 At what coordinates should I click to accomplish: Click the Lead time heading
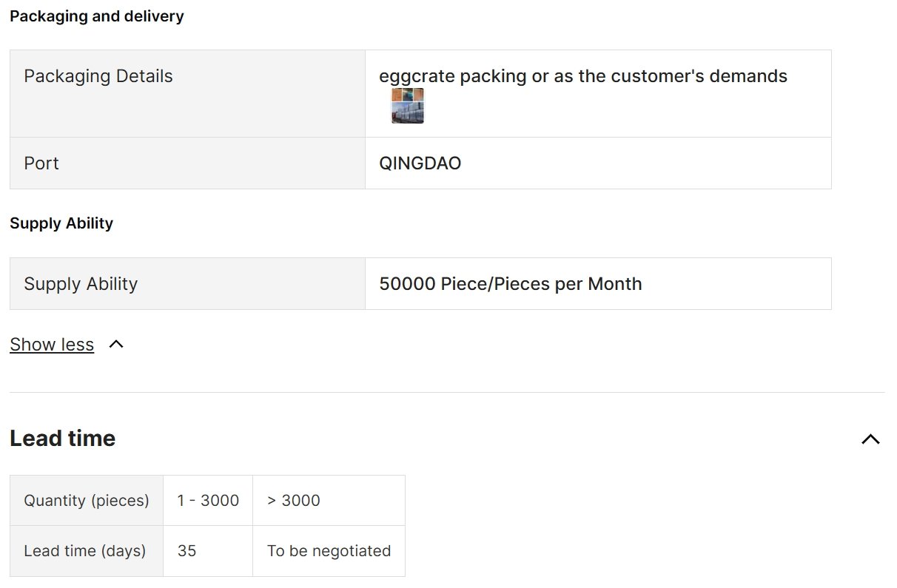pos(63,439)
